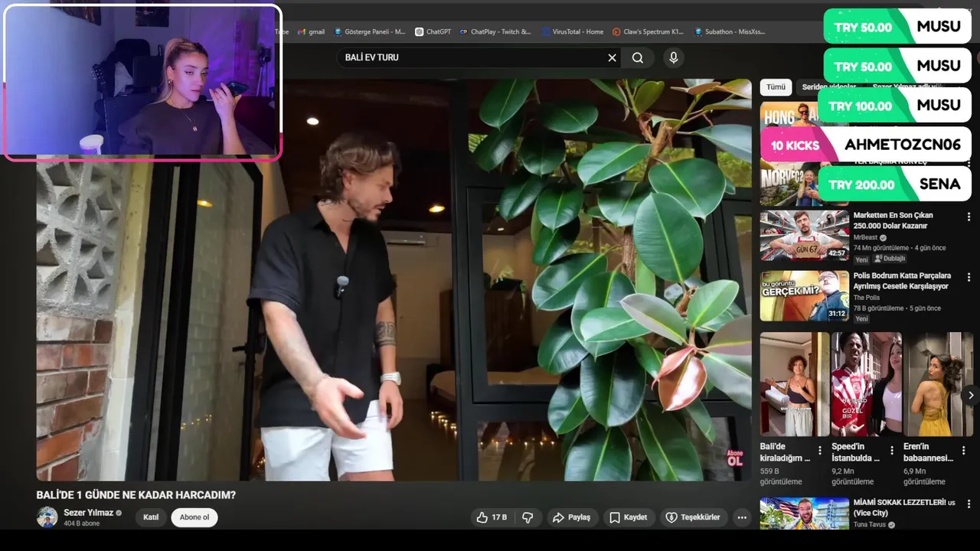Click the TRY 100.00 MUSU donation banner
The height and width of the screenshot is (551, 980).
click(894, 105)
